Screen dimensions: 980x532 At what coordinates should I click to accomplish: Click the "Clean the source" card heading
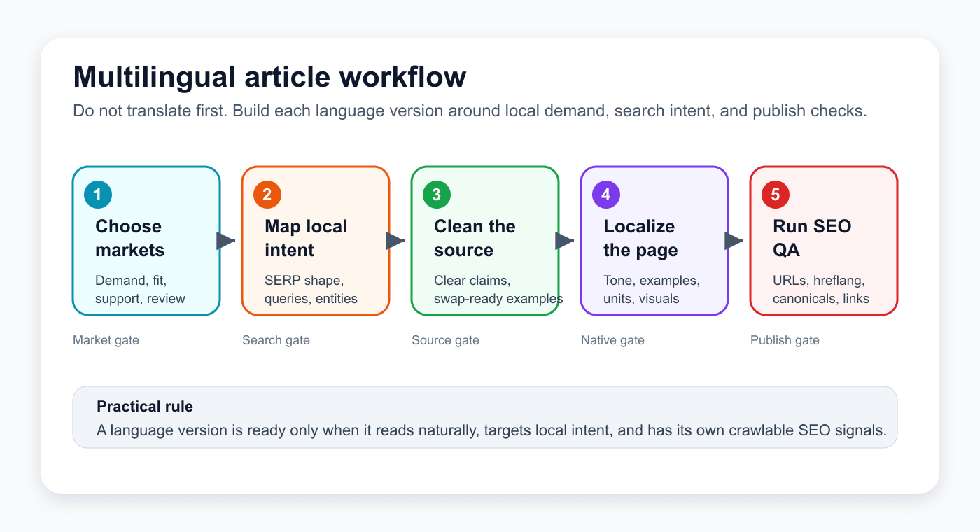pyautogui.click(x=475, y=238)
